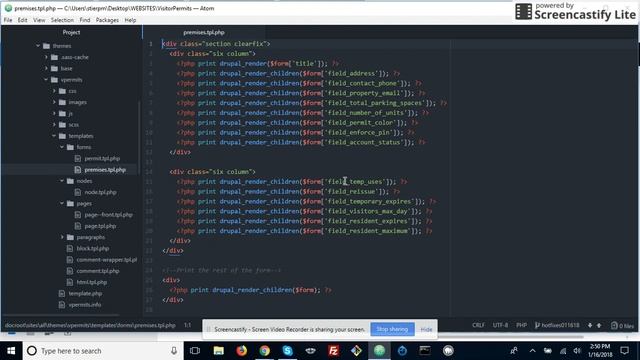Collapse the vpermits folder
Viewport: 640px width, 360px height.
click(x=46, y=80)
